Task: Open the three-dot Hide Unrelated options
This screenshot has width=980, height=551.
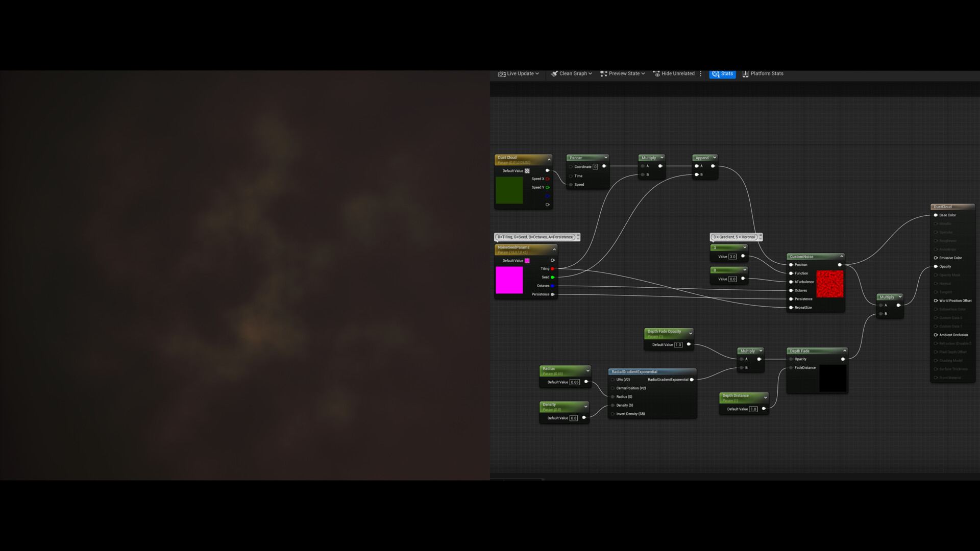Action: tap(701, 74)
